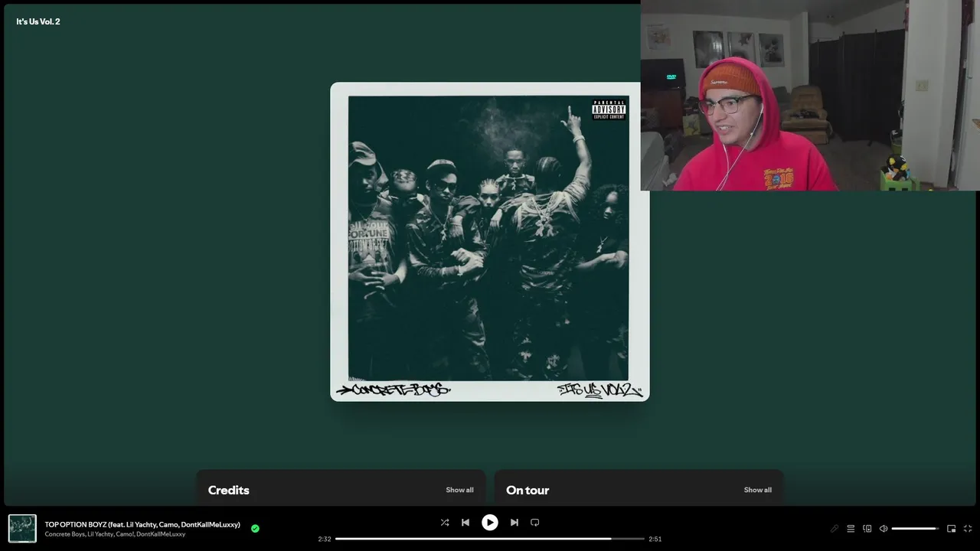This screenshot has height=551, width=980.
Task: Open the small album art thumbnail
Action: 22,529
